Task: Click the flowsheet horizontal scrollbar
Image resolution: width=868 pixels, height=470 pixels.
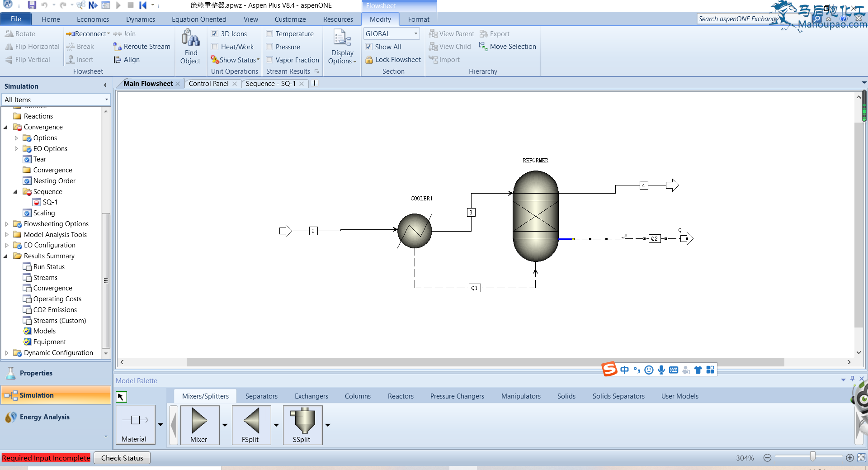Action: [x=485, y=362]
